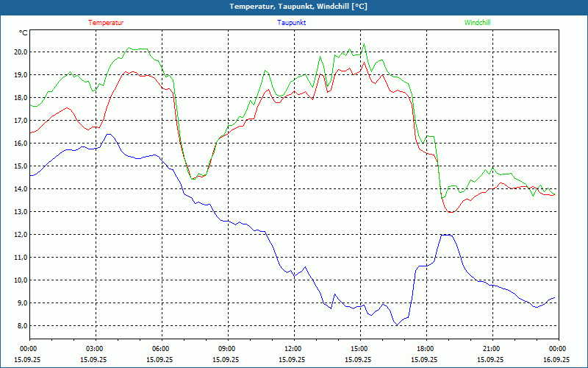
Task: Click the green Windchill legend label
Action: click(x=477, y=23)
